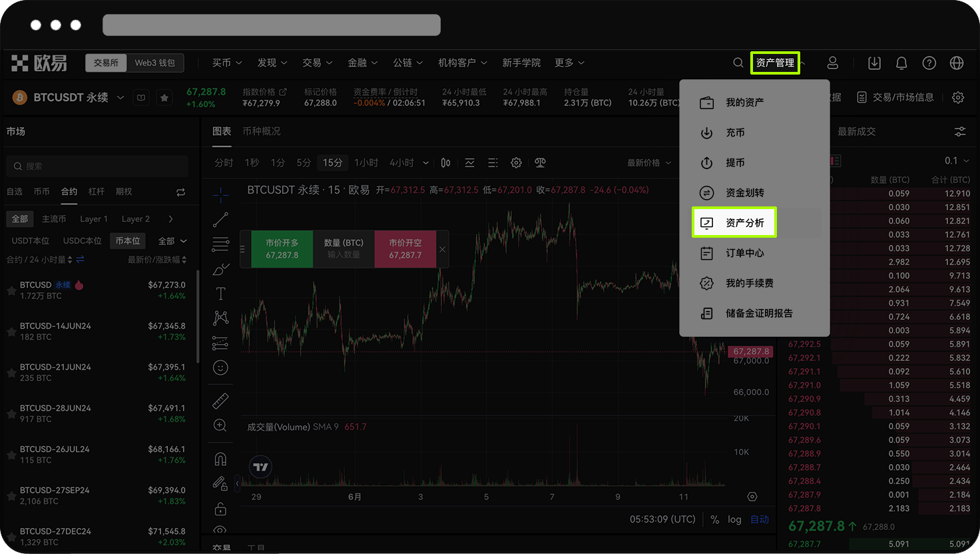980x554 pixels.
Task: Lock all chart drawings
Action: [220, 509]
